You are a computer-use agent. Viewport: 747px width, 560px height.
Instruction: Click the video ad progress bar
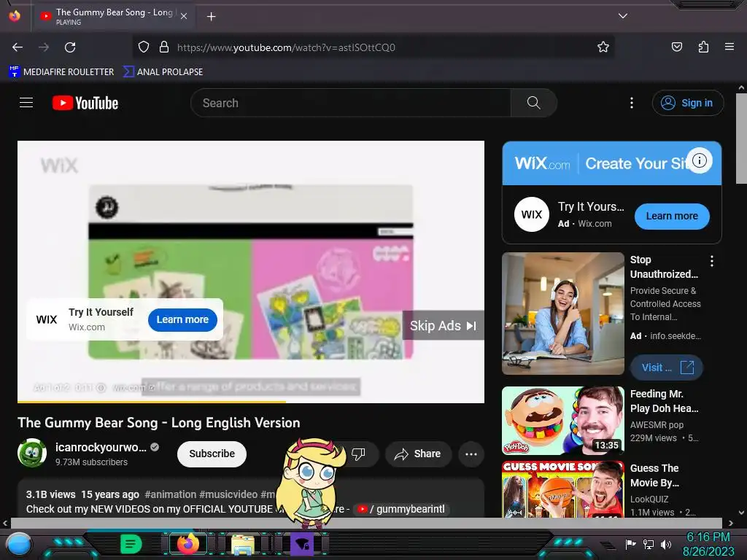[x=251, y=402]
